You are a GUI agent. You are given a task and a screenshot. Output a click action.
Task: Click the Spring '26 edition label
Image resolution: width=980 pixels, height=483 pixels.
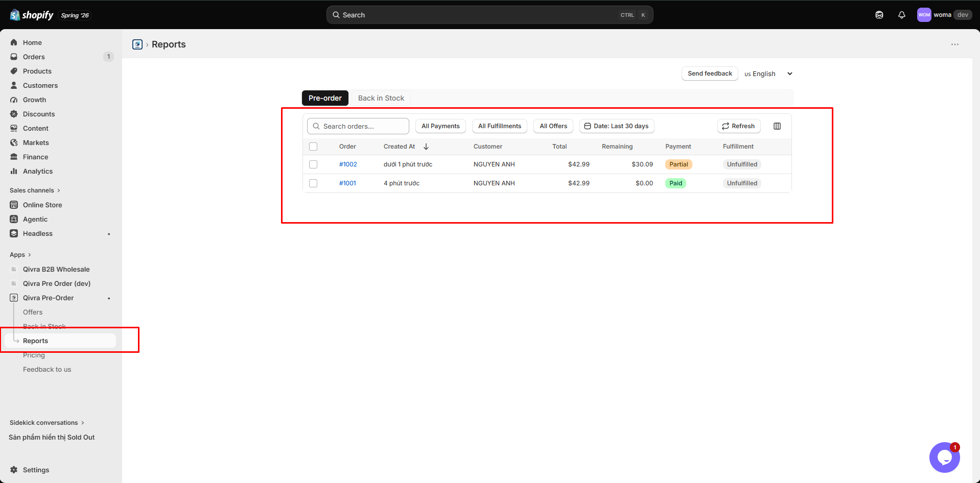point(75,15)
